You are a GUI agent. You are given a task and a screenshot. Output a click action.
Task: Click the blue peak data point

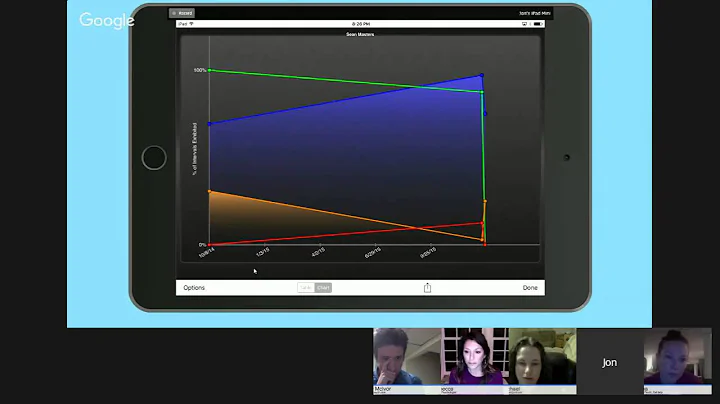click(482, 75)
